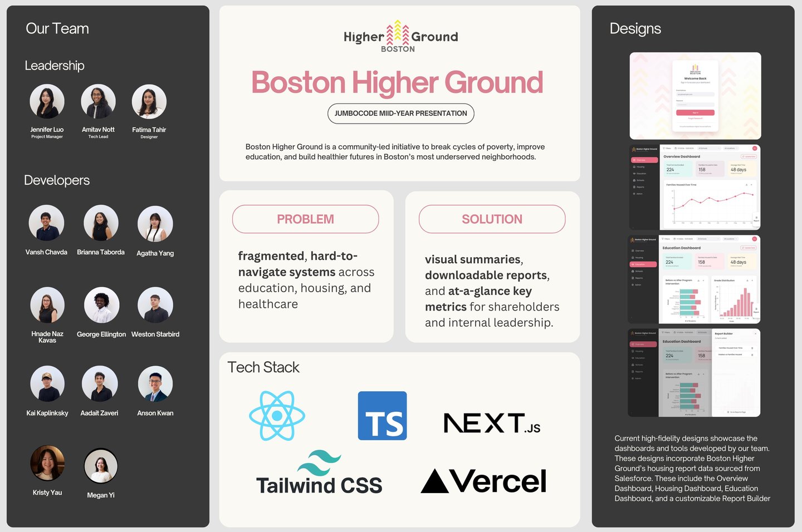Image resolution: width=802 pixels, height=532 pixels.
Task: Open the Welcome Back login design thumbnail
Action: coord(695,96)
